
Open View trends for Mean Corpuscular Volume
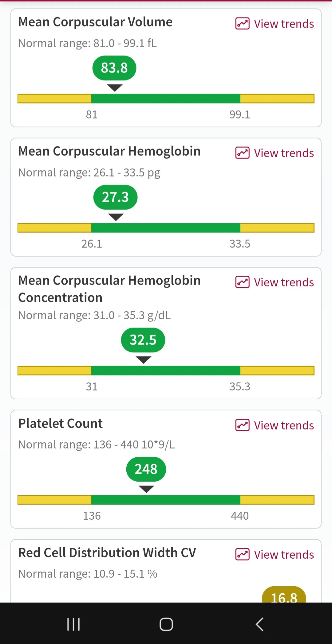click(275, 24)
